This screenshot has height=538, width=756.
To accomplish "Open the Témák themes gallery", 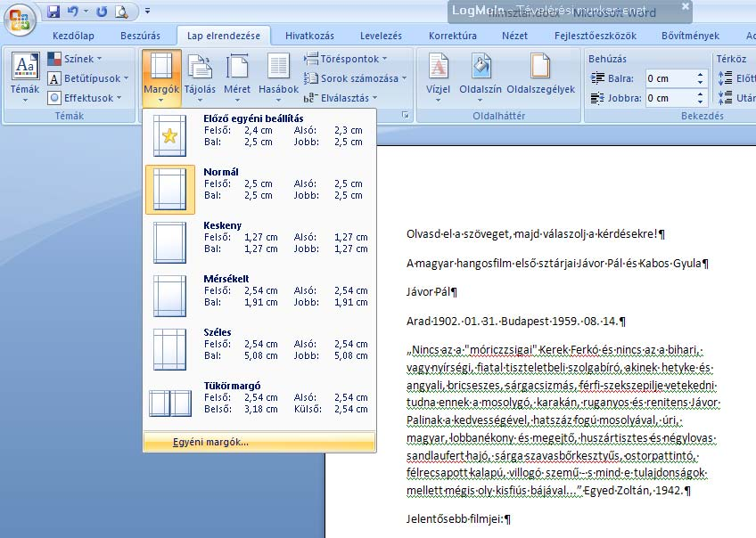I will [25, 77].
